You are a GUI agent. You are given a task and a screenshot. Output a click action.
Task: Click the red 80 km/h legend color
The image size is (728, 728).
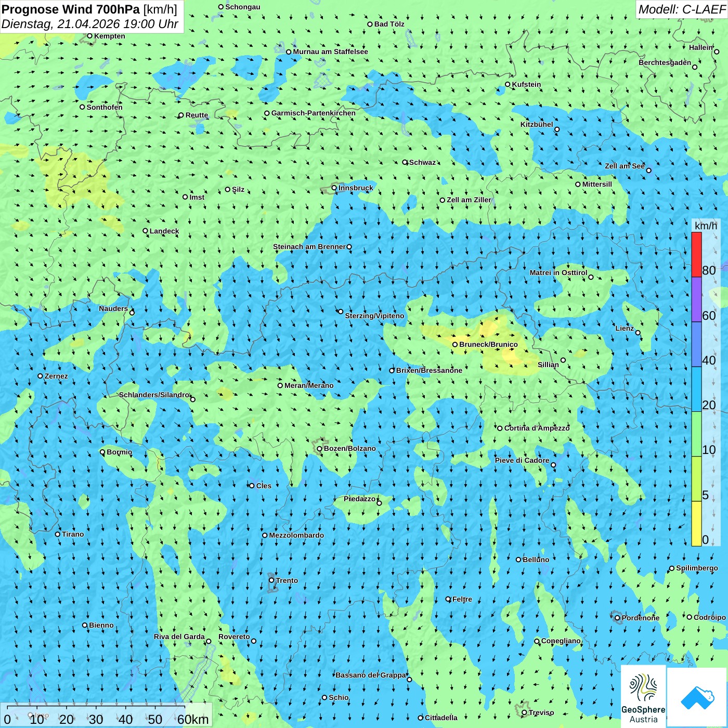coord(696,255)
